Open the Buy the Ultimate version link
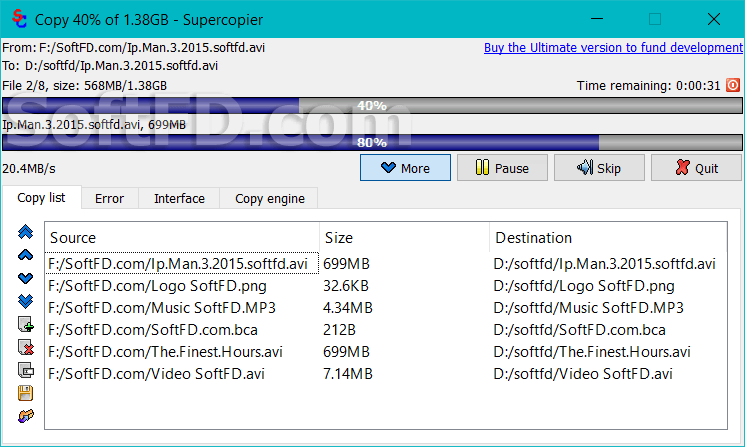 point(613,48)
